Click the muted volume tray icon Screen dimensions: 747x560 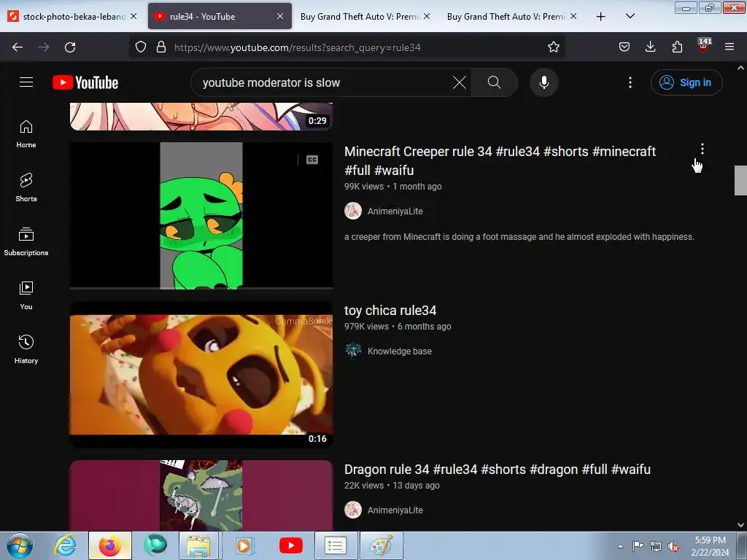673,547
